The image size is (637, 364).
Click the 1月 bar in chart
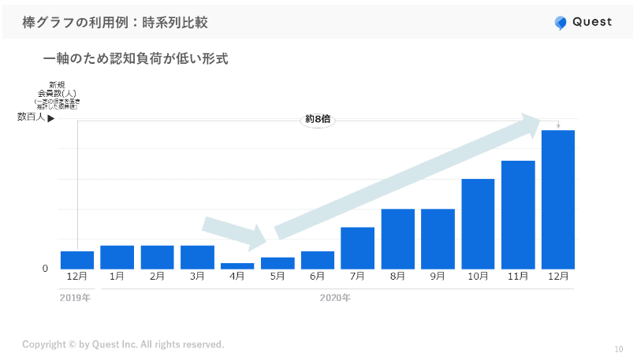117,258
